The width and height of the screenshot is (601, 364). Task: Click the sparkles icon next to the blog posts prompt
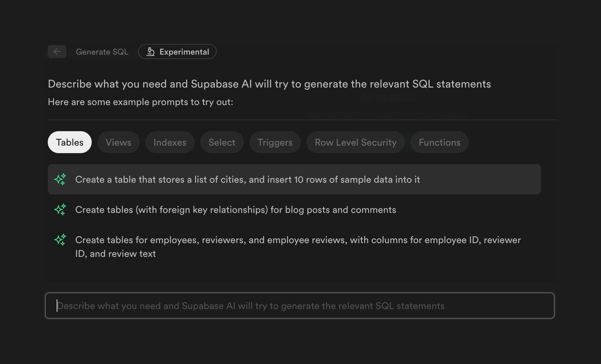pyautogui.click(x=60, y=209)
